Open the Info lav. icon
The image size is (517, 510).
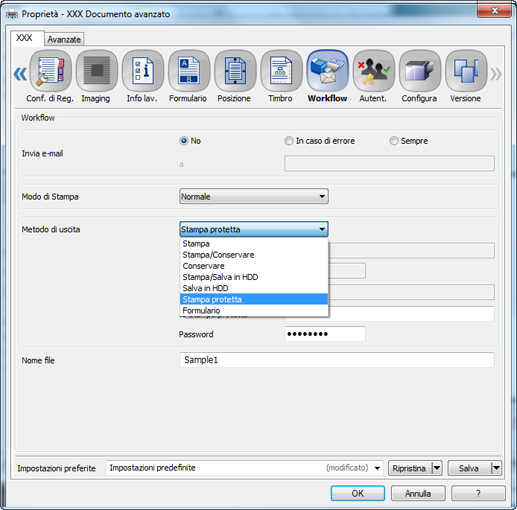click(x=143, y=71)
